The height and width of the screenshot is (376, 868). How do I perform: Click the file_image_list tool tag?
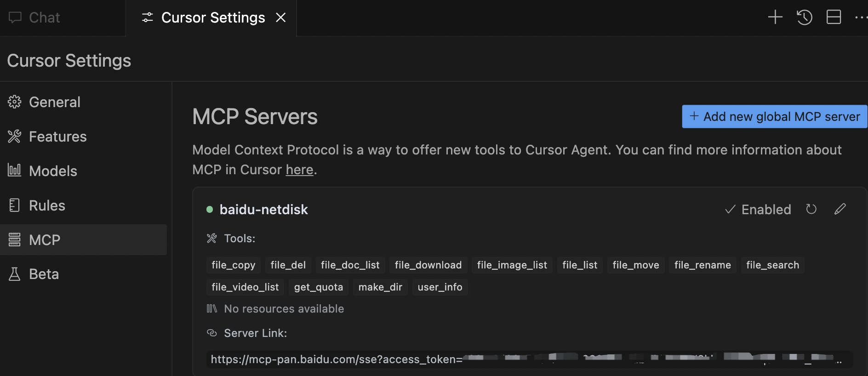tap(512, 265)
